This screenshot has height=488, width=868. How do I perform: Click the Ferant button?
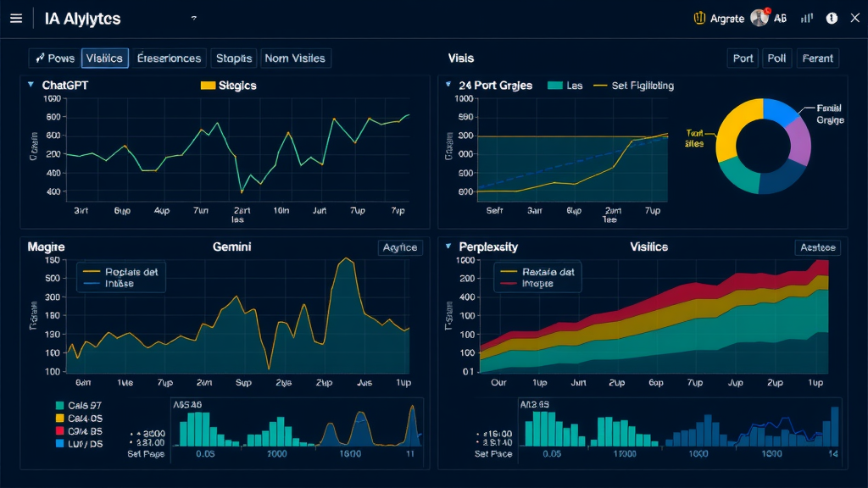click(x=817, y=58)
